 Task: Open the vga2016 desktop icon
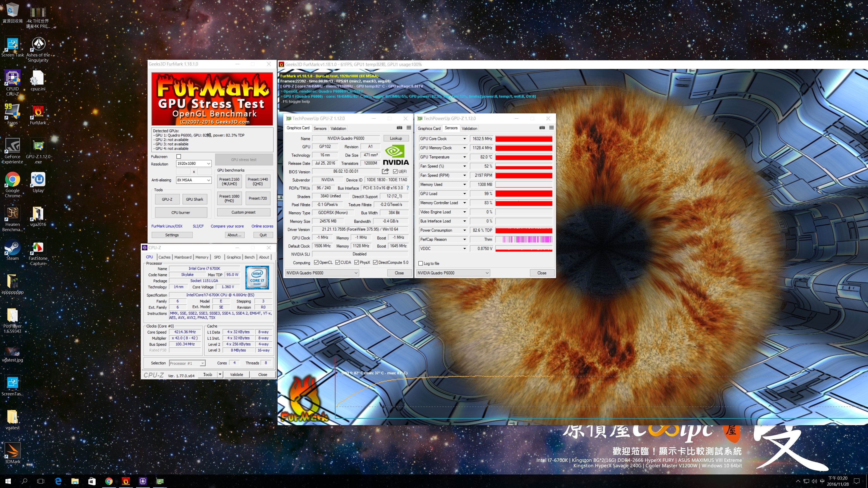click(38, 216)
